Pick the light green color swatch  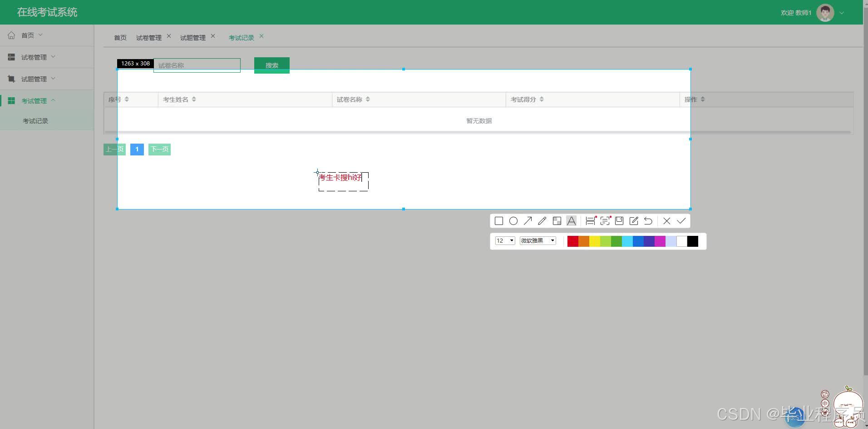coord(606,241)
